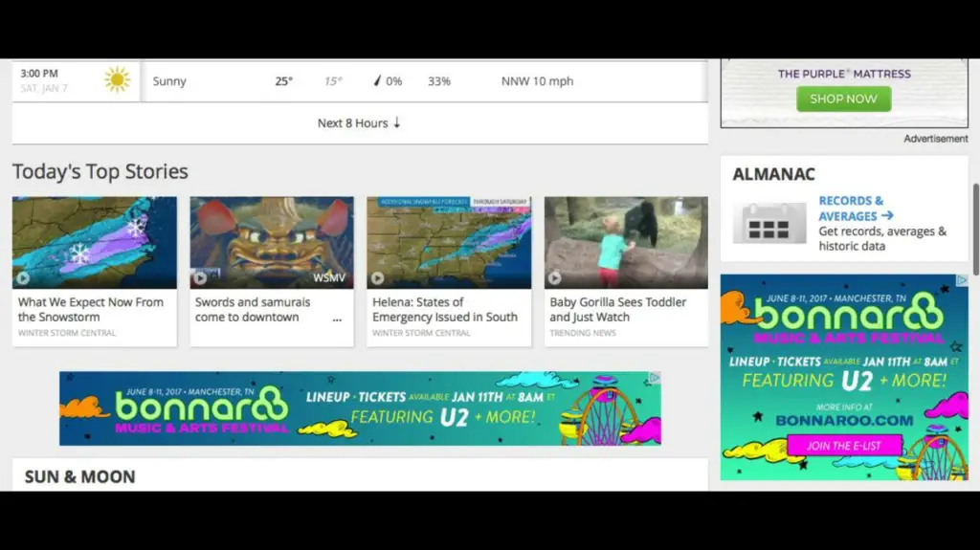
Task: Click Shop Now on Purple Mattress ad
Action: (844, 99)
